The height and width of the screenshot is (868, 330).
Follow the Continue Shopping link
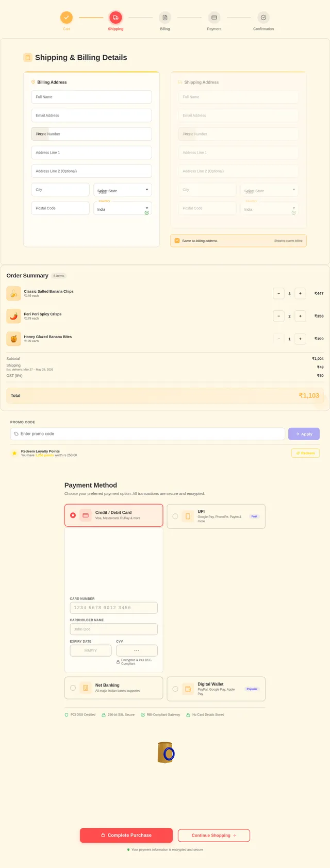(214, 835)
